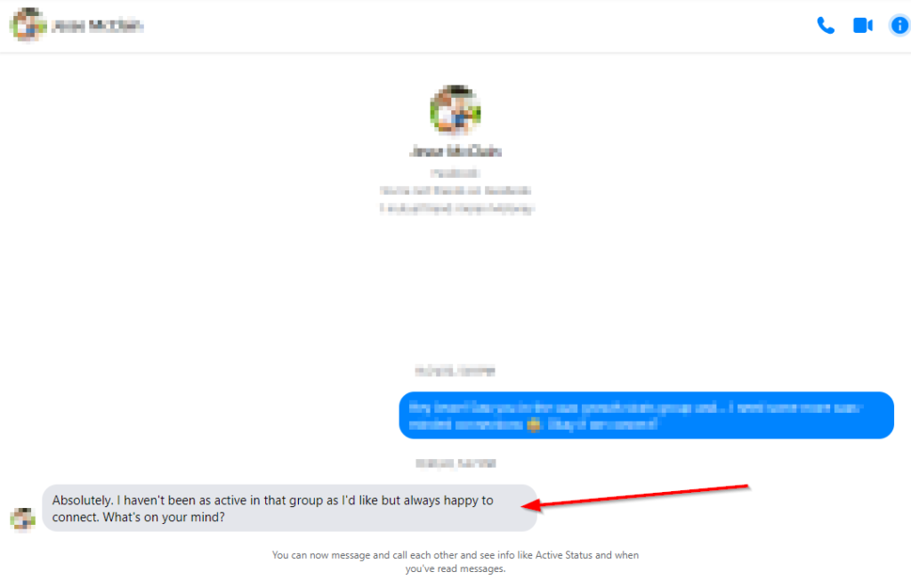Select the second blurred line below the contact name
Screen dimensions: 911x588
(x=455, y=190)
